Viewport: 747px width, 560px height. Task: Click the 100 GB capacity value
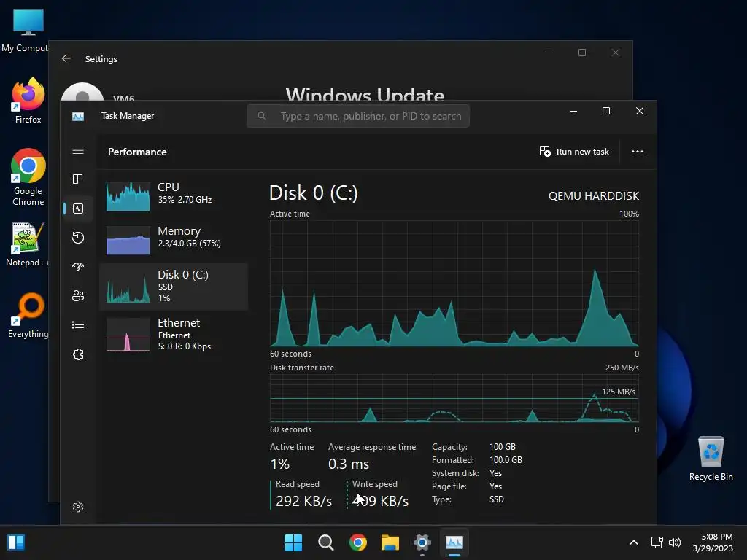[x=503, y=447]
